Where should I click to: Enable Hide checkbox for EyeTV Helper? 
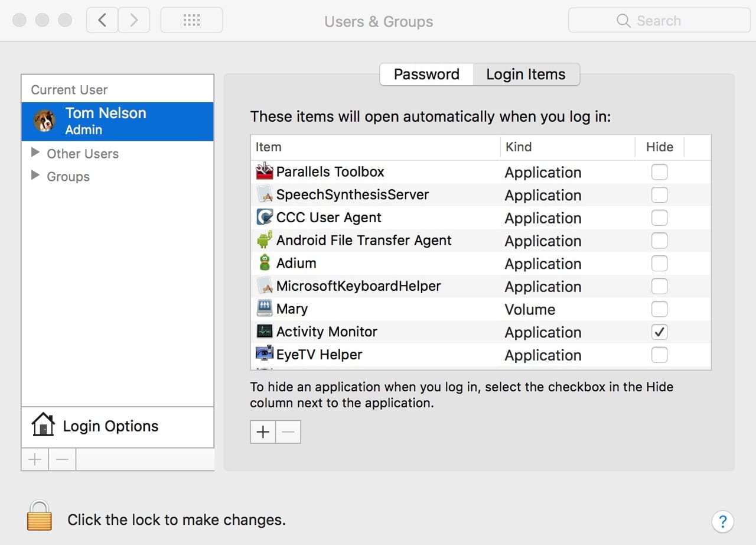(659, 355)
